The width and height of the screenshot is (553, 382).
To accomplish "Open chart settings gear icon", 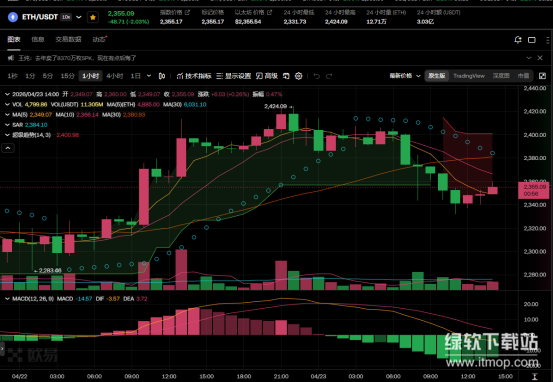I will pos(299,76).
